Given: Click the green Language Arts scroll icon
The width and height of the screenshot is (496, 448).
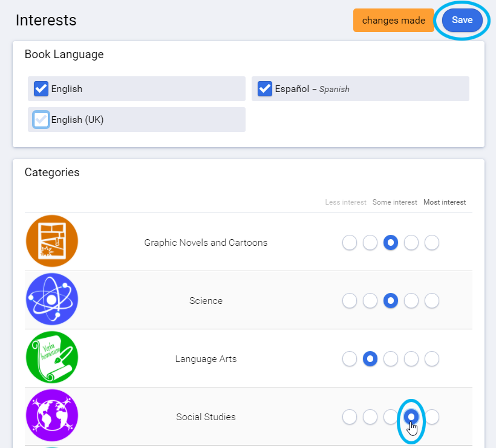Looking at the screenshot, I should 52,357.
